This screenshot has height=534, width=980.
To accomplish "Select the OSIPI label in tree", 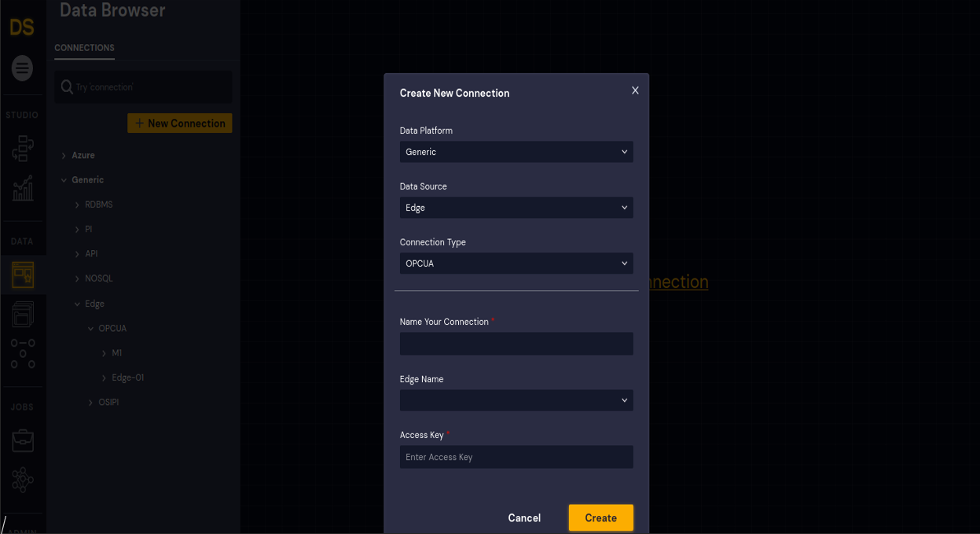I will [x=108, y=402].
